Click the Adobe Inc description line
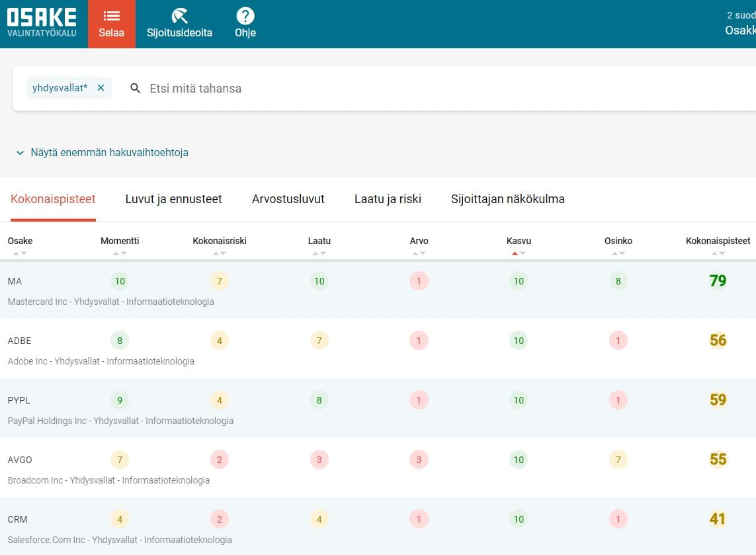 tap(101, 361)
